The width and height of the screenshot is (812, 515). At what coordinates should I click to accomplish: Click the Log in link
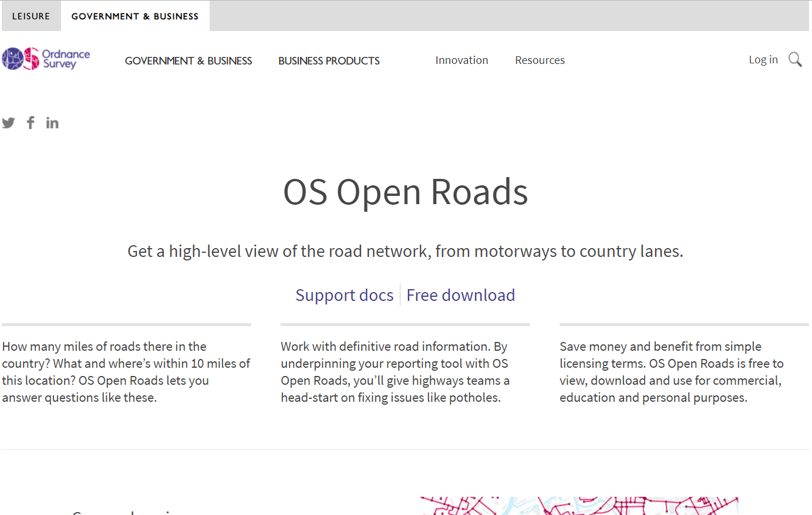tap(763, 59)
